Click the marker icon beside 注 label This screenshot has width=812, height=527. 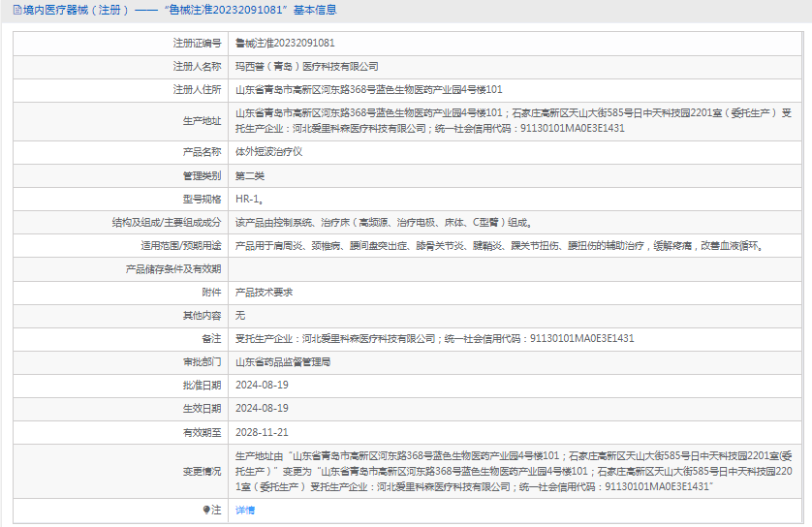click(x=206, y=510)
